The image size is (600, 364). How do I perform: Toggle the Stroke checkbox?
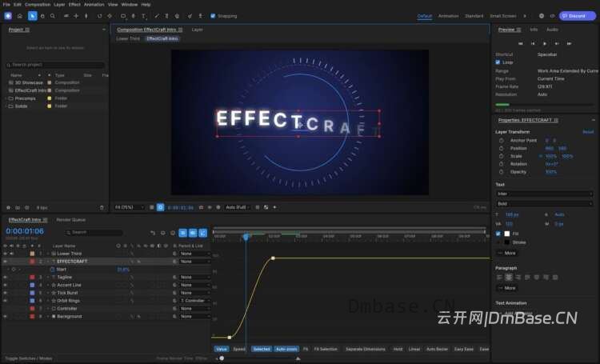(x=498, y=242)
